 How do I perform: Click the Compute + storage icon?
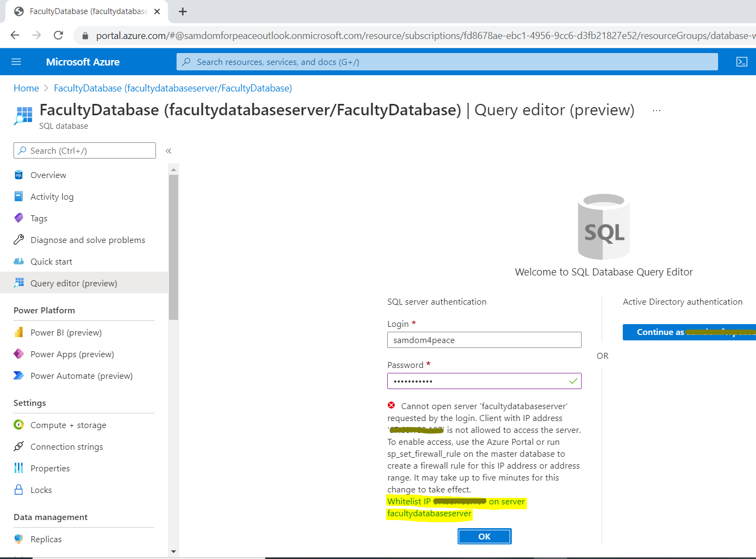19,425
